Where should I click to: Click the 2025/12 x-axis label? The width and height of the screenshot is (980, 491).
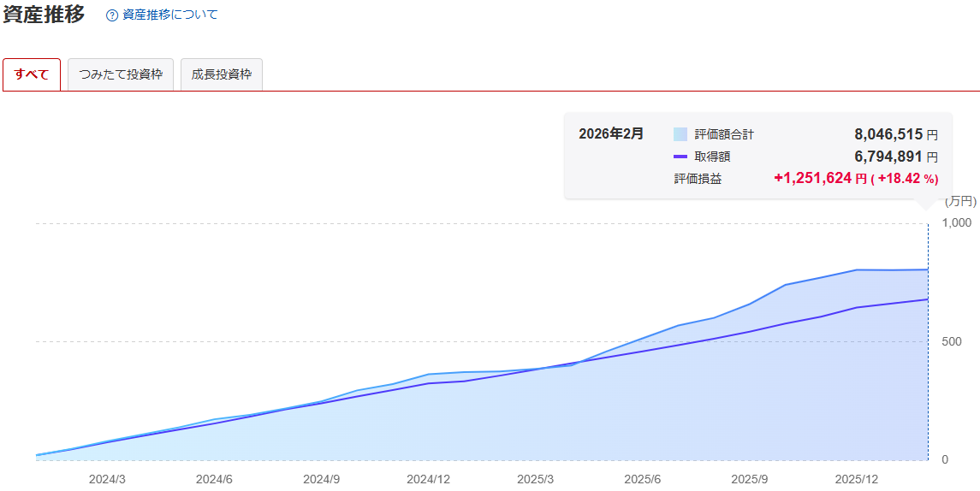pos(856,479)
